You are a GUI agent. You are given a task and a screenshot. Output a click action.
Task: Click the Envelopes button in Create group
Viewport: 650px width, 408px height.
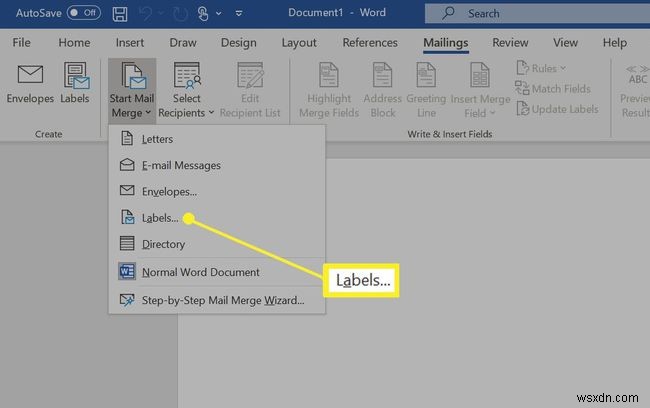click(x=30, y=83)
